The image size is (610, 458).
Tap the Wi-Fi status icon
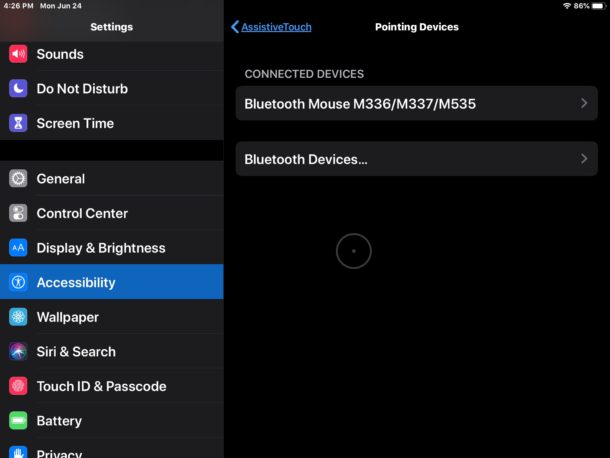click(x=567, y=6)
